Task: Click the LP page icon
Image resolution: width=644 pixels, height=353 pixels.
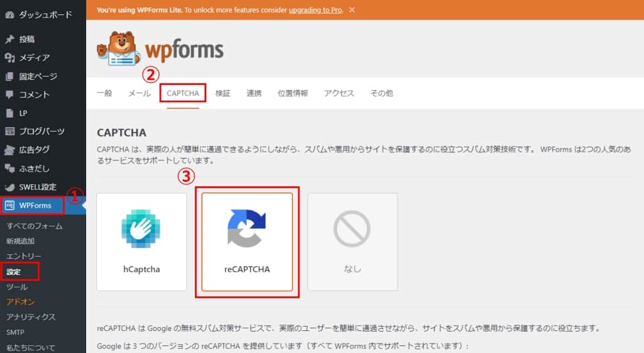Action: pos(9,113)
